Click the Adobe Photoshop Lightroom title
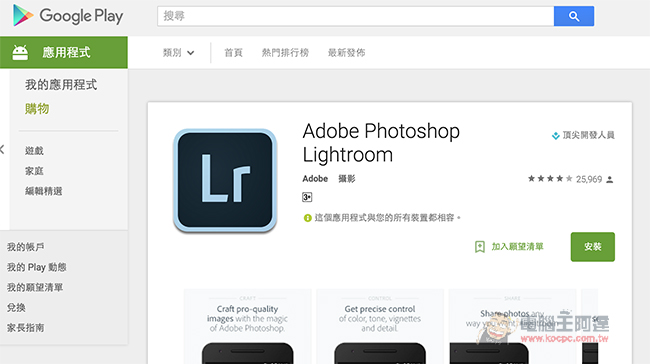Viewport: 650px width, 364px height. [381, 143]
